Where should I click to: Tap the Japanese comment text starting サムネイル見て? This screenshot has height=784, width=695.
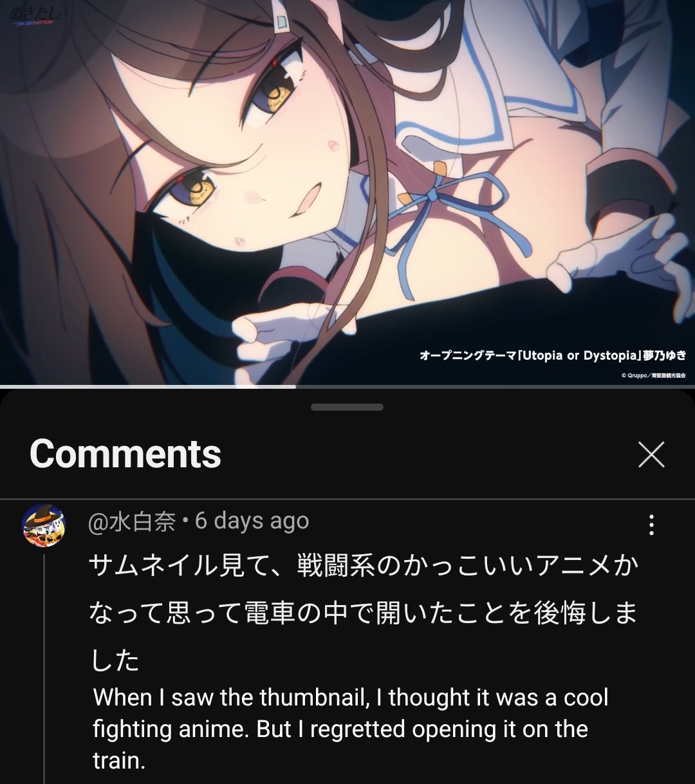pyautogui.click(x=364, y=613)
